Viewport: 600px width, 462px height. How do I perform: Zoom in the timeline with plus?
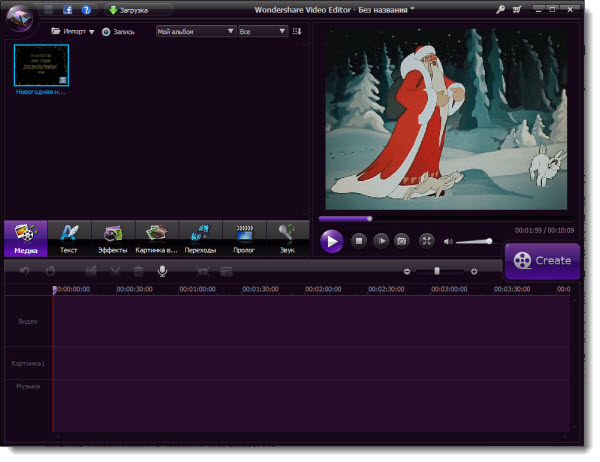coord(474,272)
